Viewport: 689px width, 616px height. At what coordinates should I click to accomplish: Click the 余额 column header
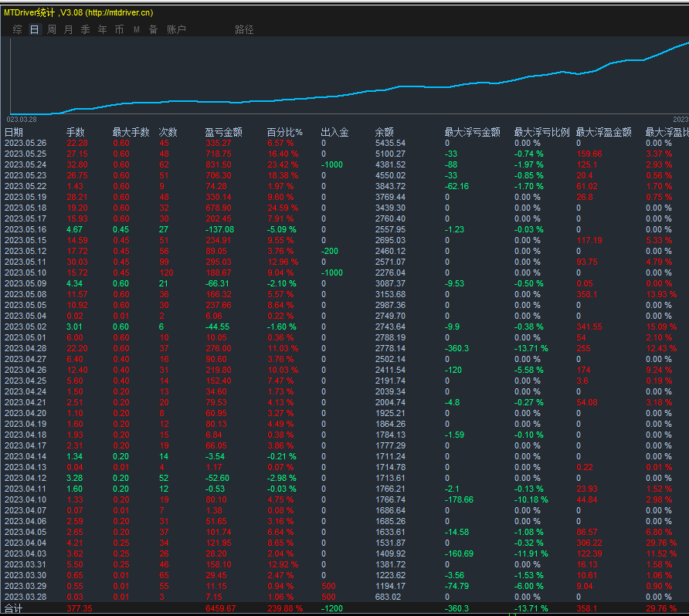point(384,132)
